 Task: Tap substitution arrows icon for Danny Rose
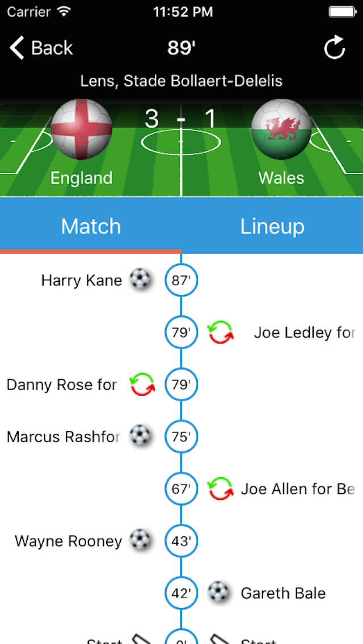[142, 384]
